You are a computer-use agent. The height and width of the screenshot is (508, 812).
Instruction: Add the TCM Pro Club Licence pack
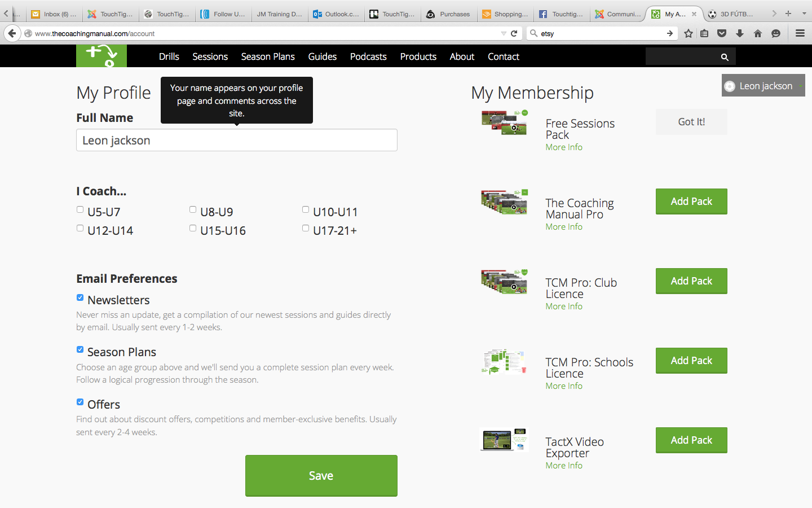(x=691, y=281)
